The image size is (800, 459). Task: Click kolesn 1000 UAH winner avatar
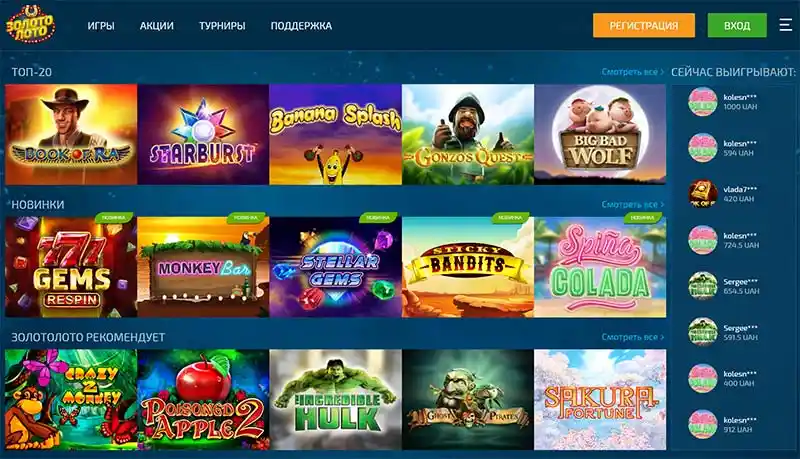tap(703, 101)
